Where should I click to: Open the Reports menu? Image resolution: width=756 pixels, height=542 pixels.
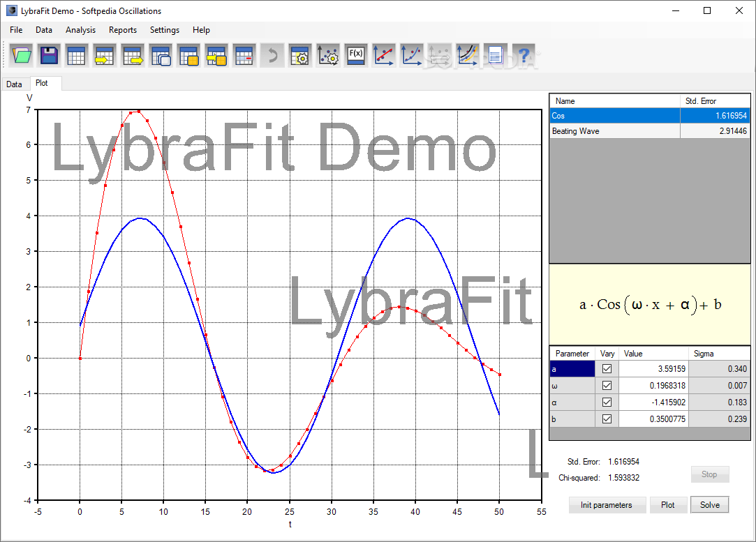coord(122,30)
